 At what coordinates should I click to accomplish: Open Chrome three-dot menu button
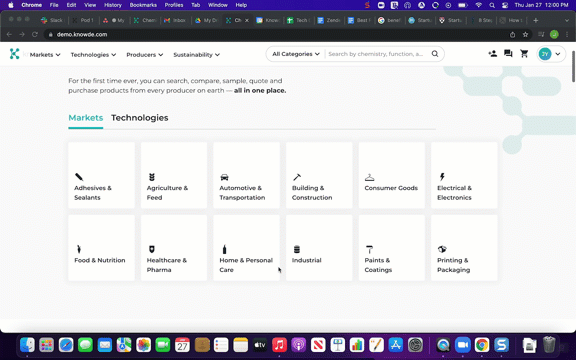click(568, 35)
